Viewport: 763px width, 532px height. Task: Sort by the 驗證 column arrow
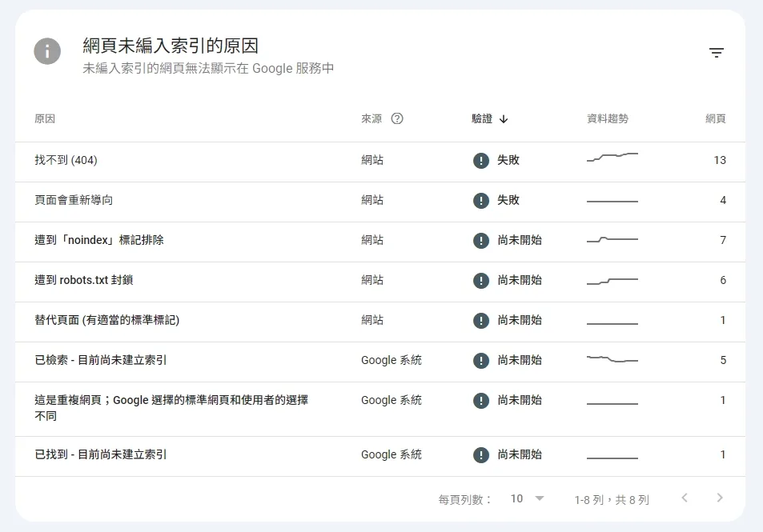[x=504, y=119]
